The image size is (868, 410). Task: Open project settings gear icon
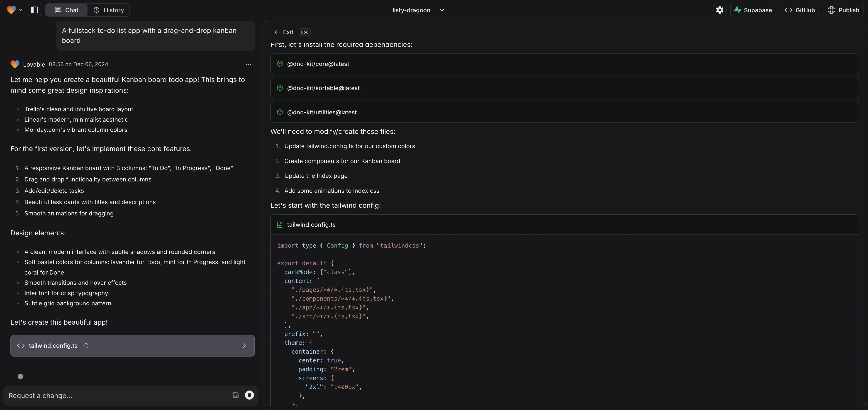coord(719,10)
